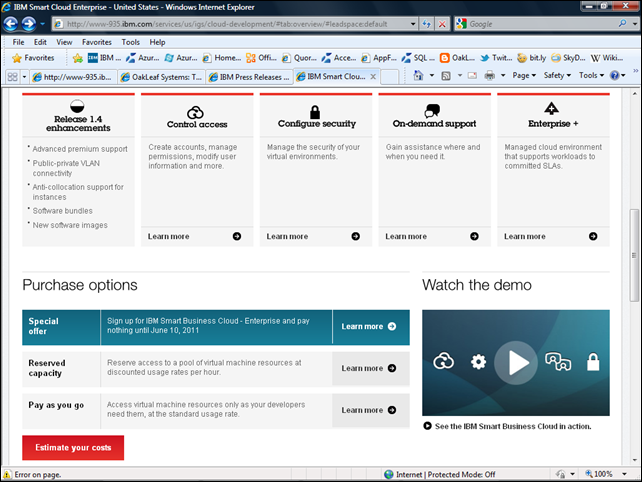Image resolution: width=642 pixels, height=482 pixels.
Task: Open the Favorites star button
Action: pos(34,58)
